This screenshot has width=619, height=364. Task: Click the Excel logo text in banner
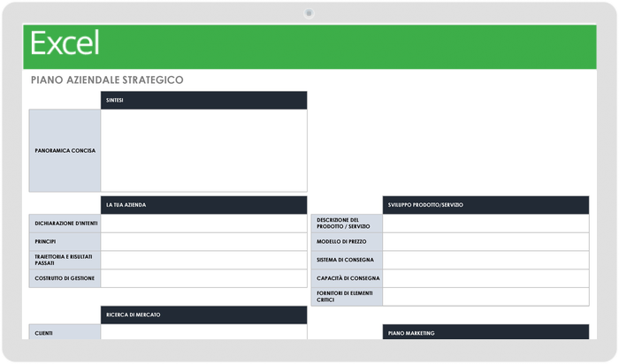coord(65,43)
